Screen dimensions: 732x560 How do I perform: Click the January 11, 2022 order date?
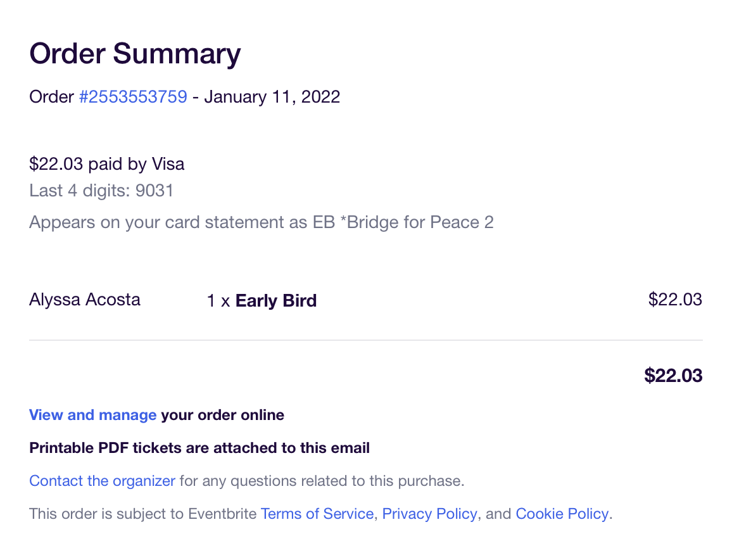(272, 97)
